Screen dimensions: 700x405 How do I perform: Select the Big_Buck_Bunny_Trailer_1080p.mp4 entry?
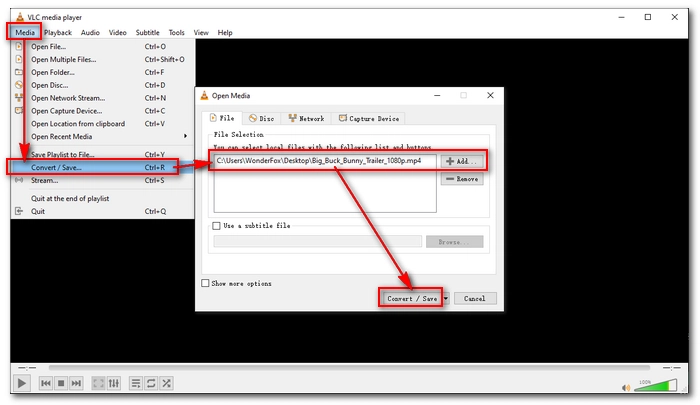tap(319, 160)
